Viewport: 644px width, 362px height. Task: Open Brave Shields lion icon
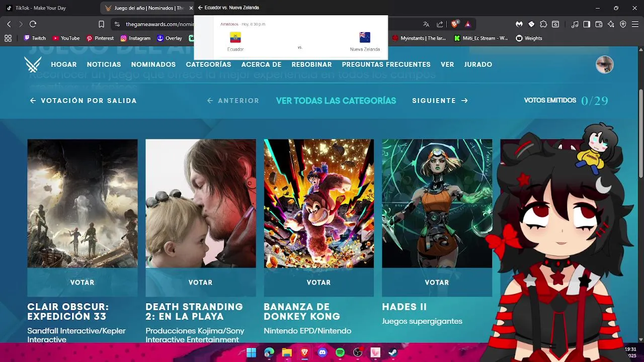pos(455,24)
